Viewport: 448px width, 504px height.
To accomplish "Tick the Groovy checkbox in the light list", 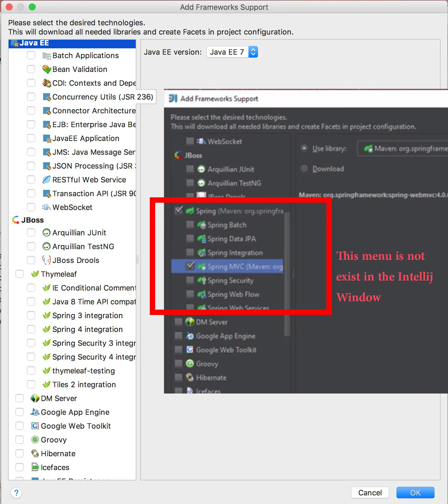I will (20, 440).
